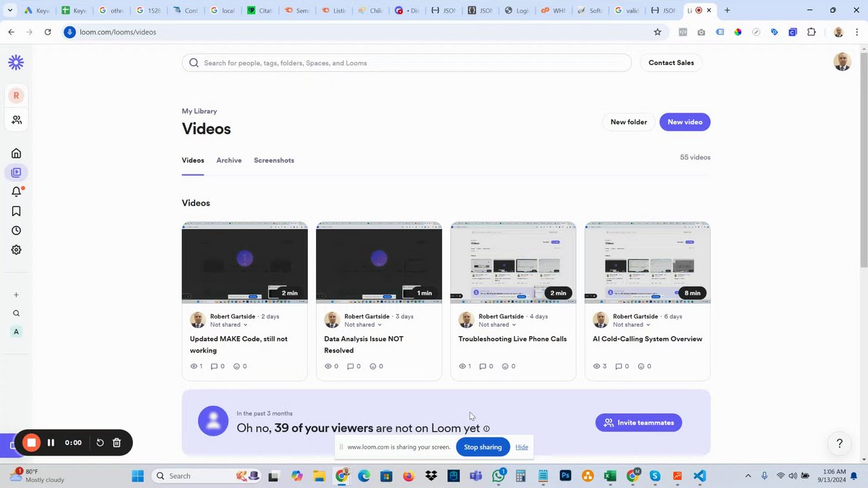The height and width of the screenshot is (488, 868).
Task: Pause the Loom recording
Action: pos(50,443)
